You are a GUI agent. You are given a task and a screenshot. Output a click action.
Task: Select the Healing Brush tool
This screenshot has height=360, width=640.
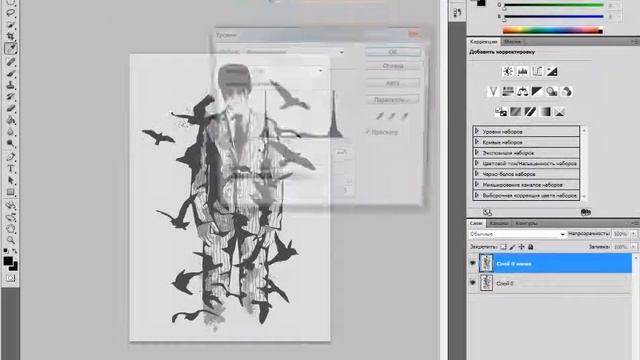click(x=11, y=61)
